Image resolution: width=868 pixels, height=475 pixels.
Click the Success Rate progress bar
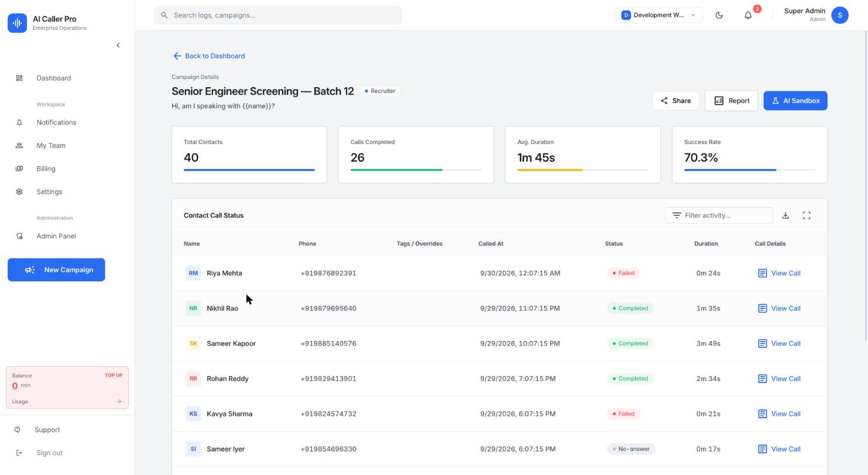[x=750, y=170]
